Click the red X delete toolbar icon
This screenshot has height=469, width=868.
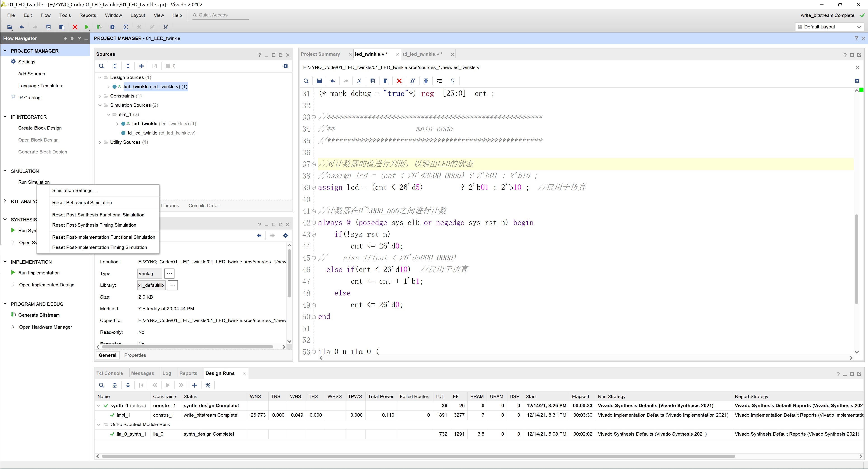coord(75,27)
